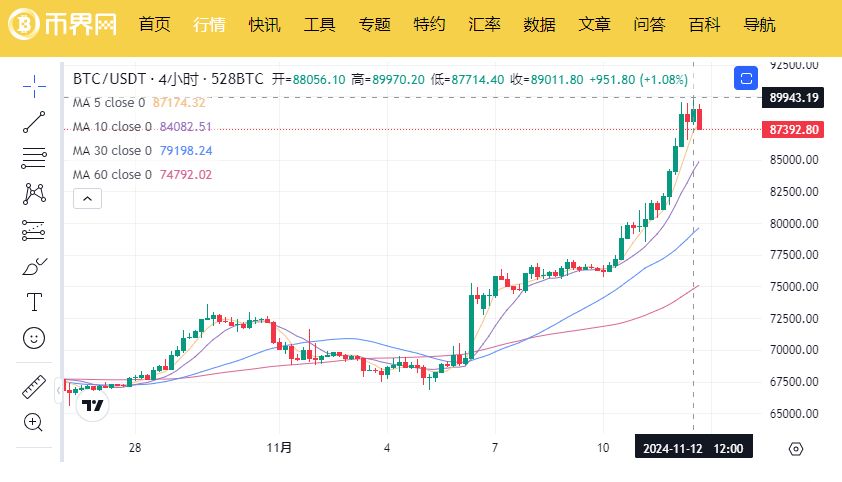Open the TradingView logo link
842x482 pixels.
tap(92, 405)
